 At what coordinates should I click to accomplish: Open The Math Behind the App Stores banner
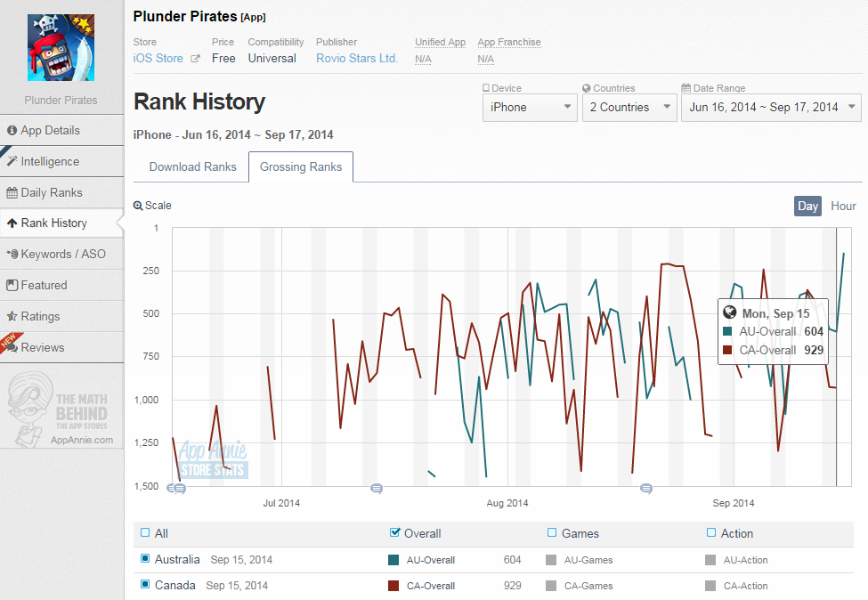[x=61, y=409]
